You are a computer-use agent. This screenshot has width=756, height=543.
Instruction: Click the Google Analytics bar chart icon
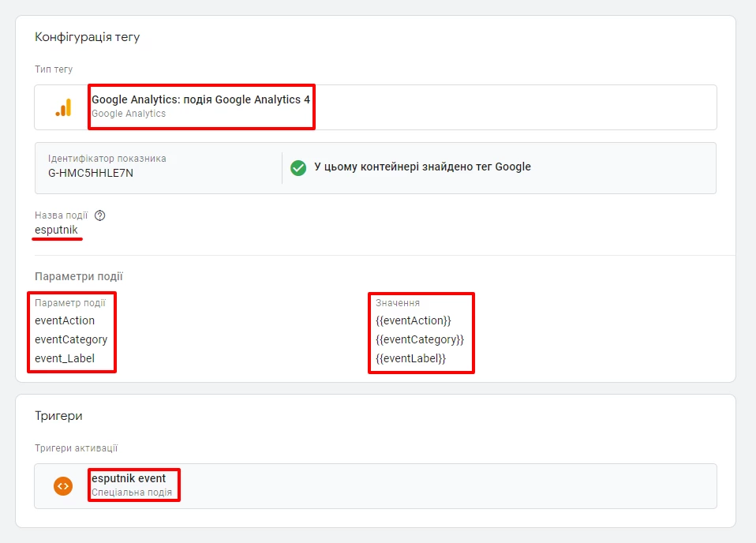[x=63, y=107]
